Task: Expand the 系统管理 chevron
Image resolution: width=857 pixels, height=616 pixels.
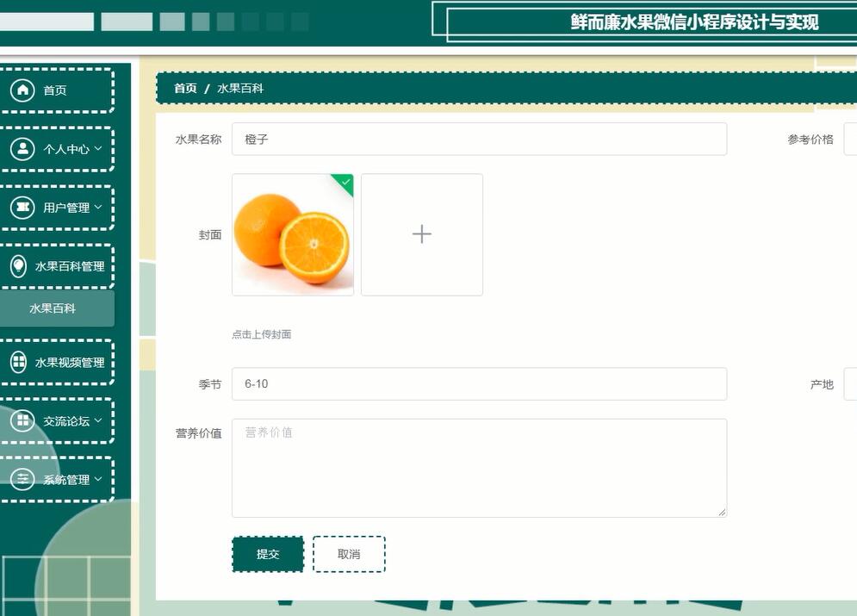Action: coord(98,479)
